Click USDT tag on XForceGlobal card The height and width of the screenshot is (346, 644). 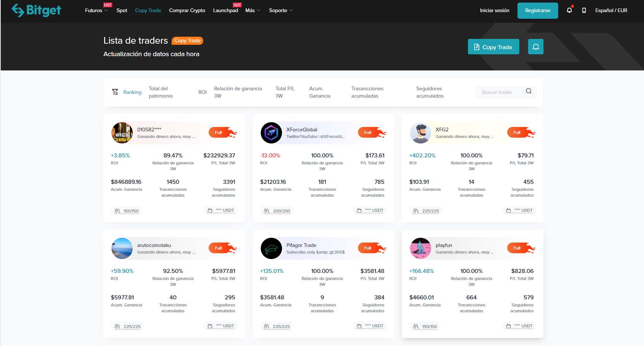click(370, 211)
